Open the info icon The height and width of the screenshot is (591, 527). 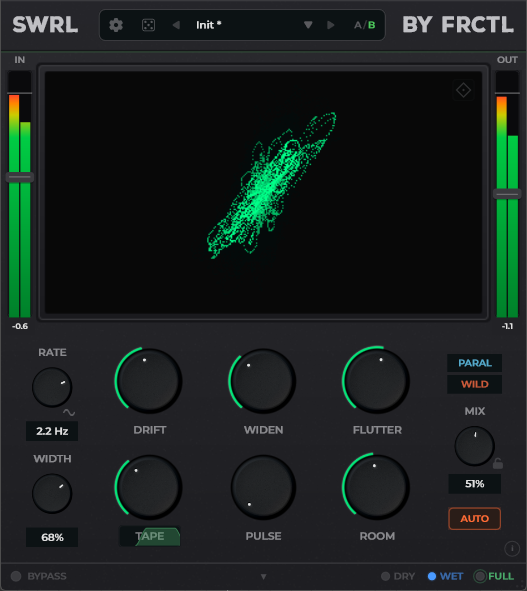point(512,548)
